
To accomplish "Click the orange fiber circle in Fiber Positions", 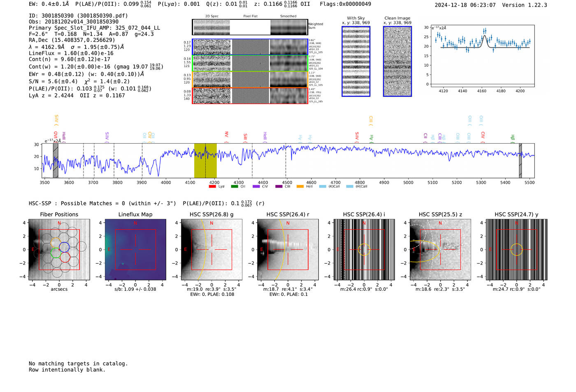I will click(x=56, y=242).
